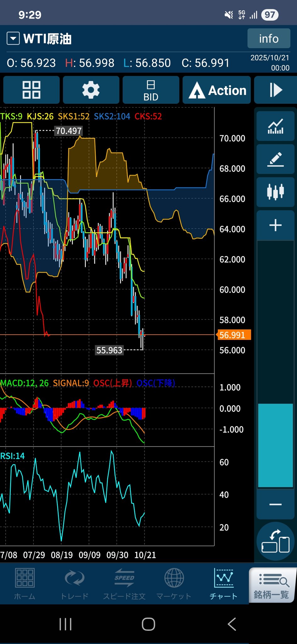Tap the 70.000 price axis label

[x=232, y=138]
